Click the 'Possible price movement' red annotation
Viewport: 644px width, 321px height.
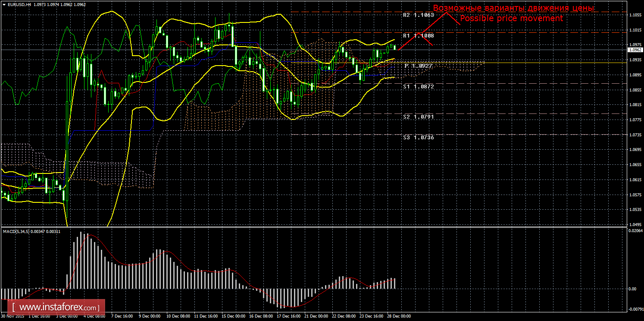[511, 19]
